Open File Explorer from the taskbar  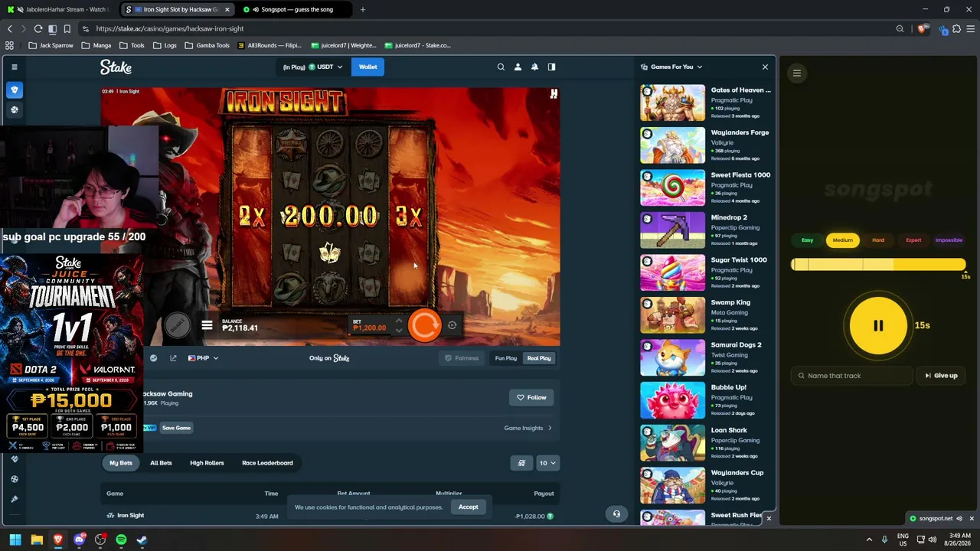[36, 540]
